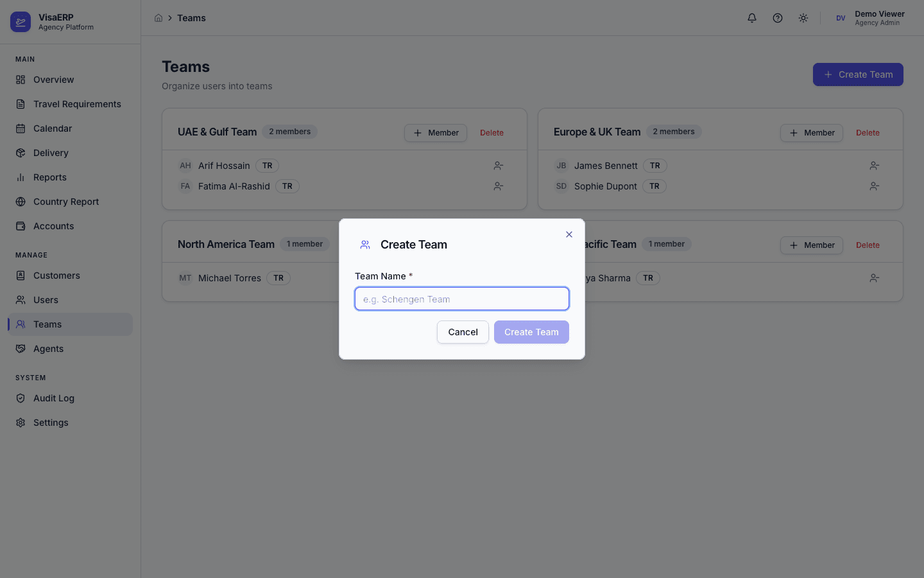Image resolution: width=924 pixels, height=578 pixels.
Task: Click the VisaERP logo icon
Action: (x=20, y=21)
